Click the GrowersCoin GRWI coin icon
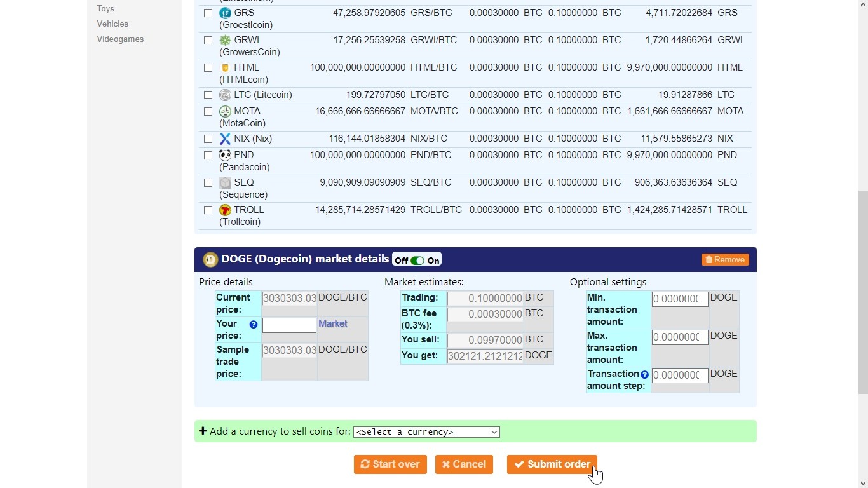Screen dimensions: 868x488 click(x=225, y=40)
